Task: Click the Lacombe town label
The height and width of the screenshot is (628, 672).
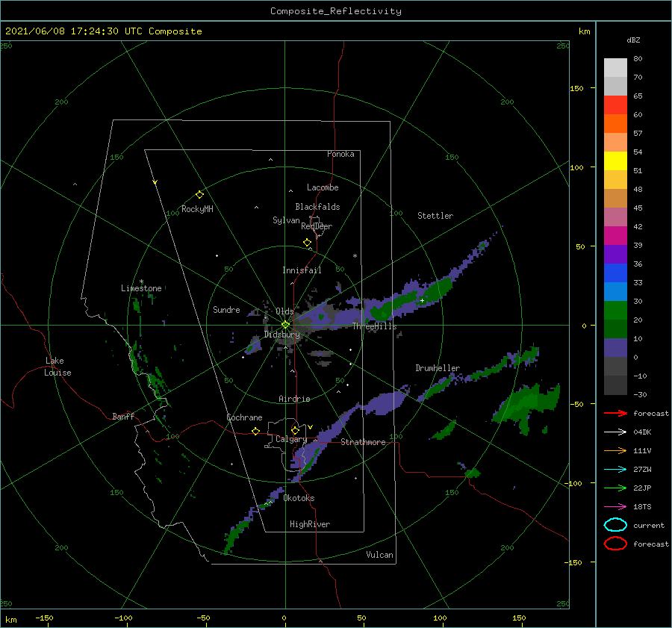Action: pos(323,187)
